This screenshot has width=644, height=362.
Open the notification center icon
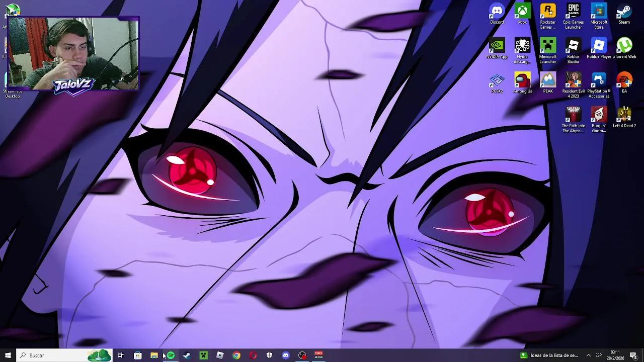pos(633,355)
